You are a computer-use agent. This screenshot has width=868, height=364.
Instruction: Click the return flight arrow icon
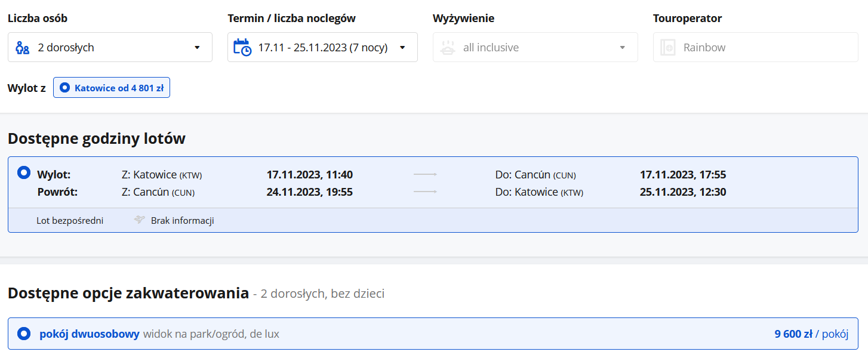[x=425, y=192]
